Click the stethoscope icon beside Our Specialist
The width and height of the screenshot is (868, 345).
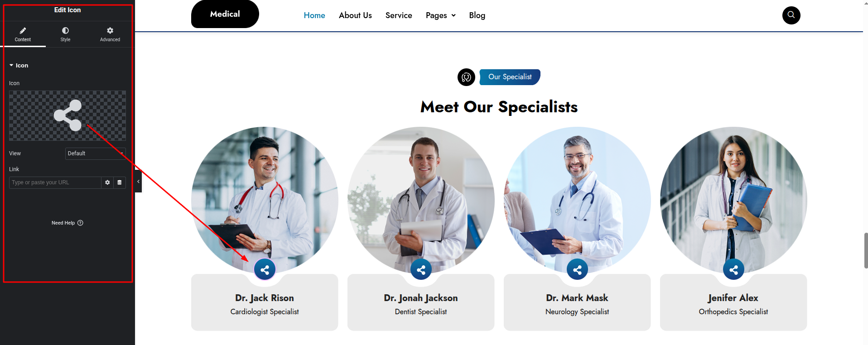tap(466, 77)
